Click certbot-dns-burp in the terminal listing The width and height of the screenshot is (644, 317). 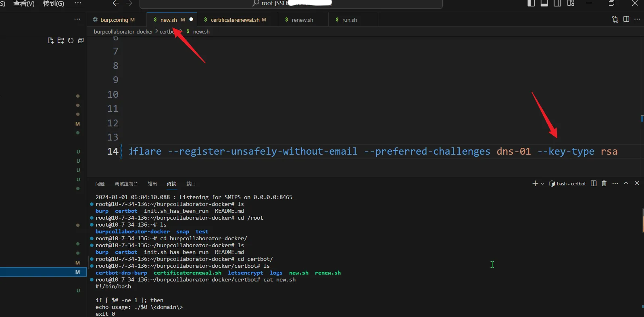[x=121, y=273]
